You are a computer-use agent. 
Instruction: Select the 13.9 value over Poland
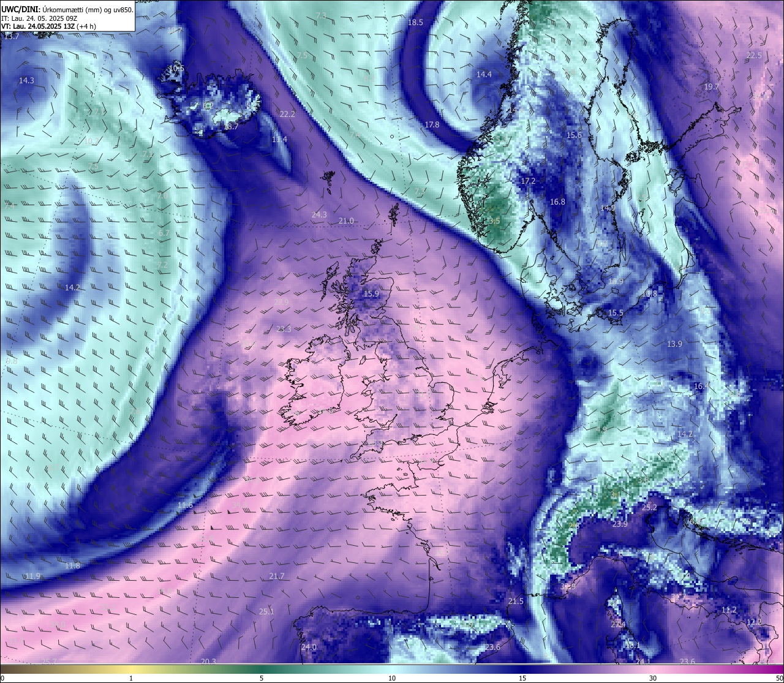pyautogui.click(x=674, y=344)
